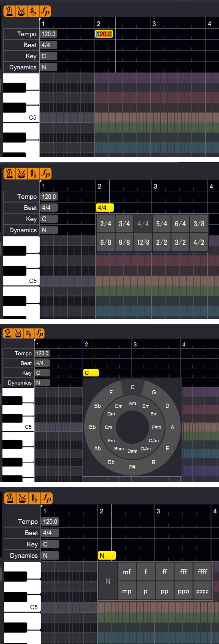Viewport: 219px width, 644px height.
Task: Select Ab major on the key wheel
Action: click(x=97, y=449)
